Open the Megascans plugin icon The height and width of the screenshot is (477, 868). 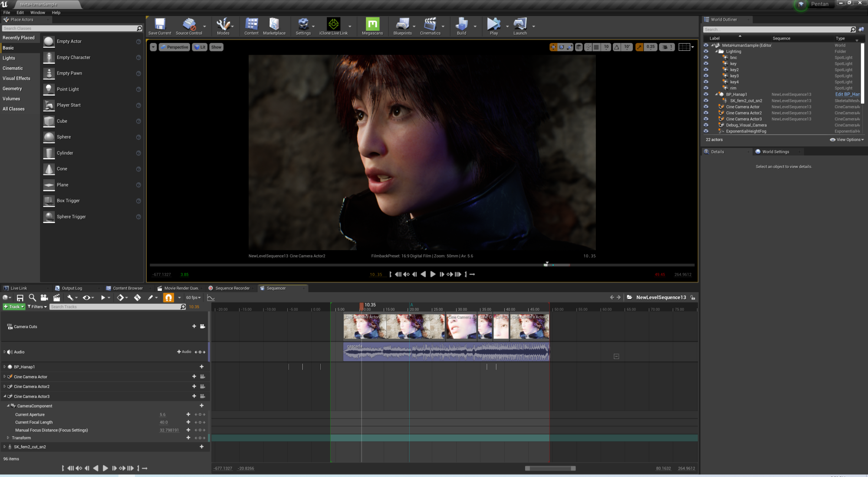pyautogui.click(x=372, y=26)
